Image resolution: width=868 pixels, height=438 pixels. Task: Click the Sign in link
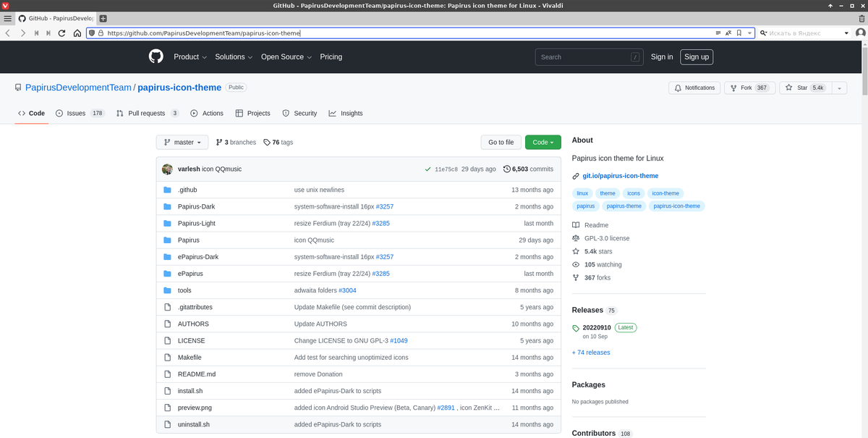tap(662, 56)
